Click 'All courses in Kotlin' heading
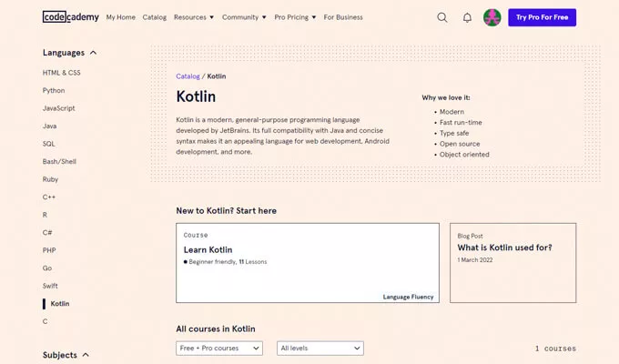The width and height of the screenshot is (619, 364). 216,329
